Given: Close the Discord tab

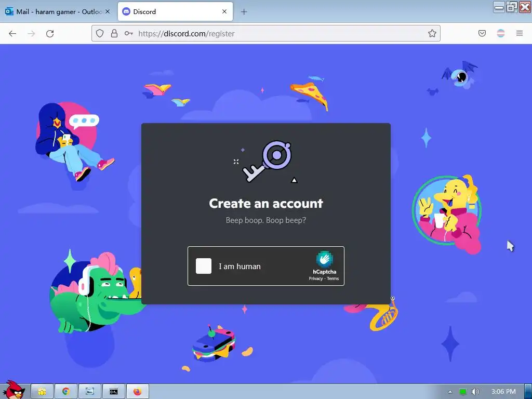Looking at the screenshot, I should point(224,11).
